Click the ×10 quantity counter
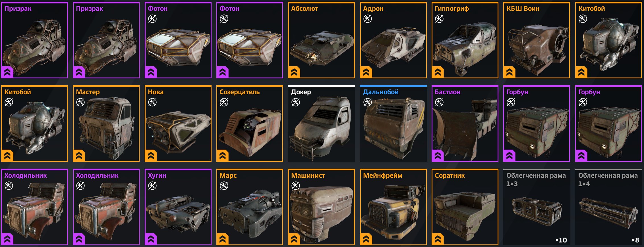This screenshot has height=247, width=644. pyautogui.click(x=561, y=240)
